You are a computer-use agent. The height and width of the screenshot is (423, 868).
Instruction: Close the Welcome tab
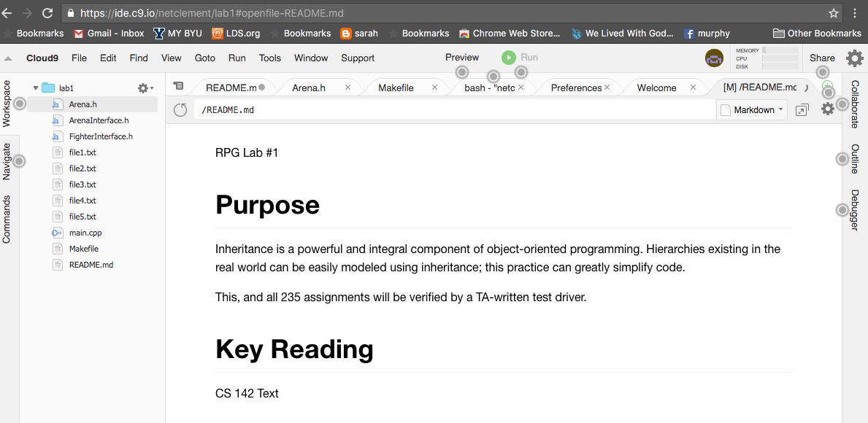coord(693,88)
